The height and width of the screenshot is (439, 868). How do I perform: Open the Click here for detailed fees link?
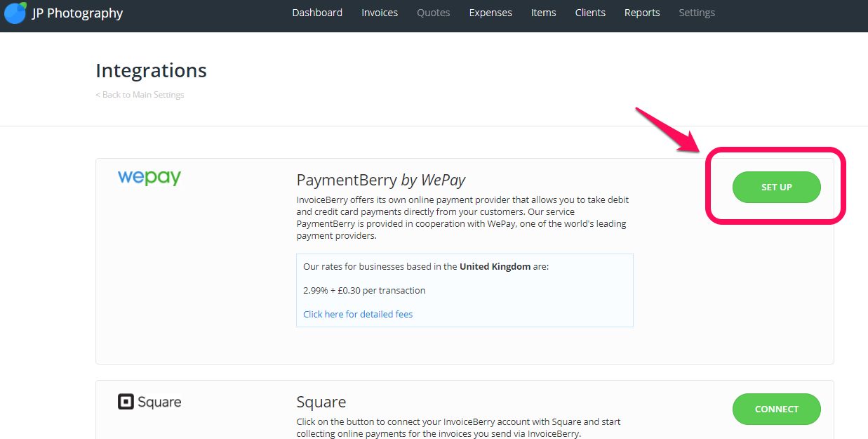tap(358, 314)
